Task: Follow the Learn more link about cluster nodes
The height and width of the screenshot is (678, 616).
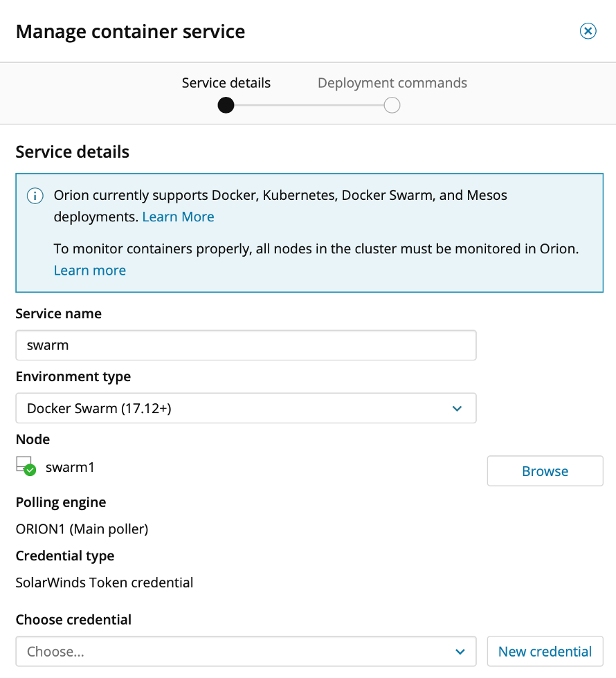Action: (90, 271)
